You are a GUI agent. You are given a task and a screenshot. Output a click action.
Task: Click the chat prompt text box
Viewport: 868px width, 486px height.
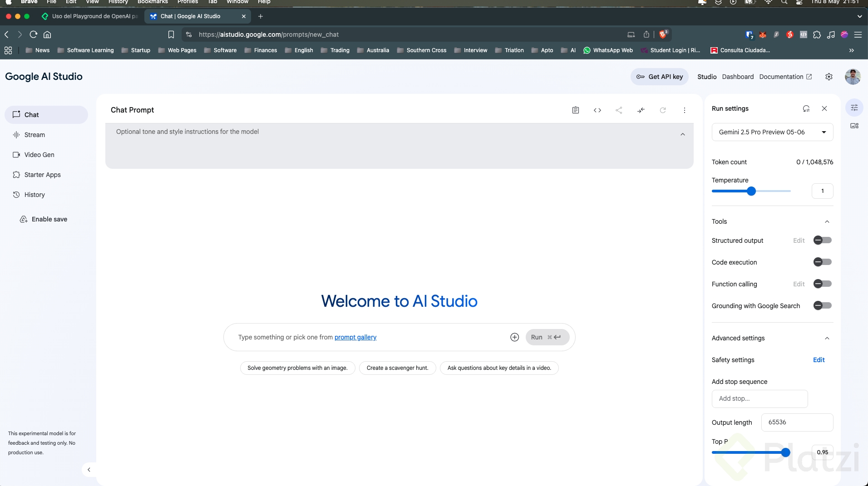point(370,337)
